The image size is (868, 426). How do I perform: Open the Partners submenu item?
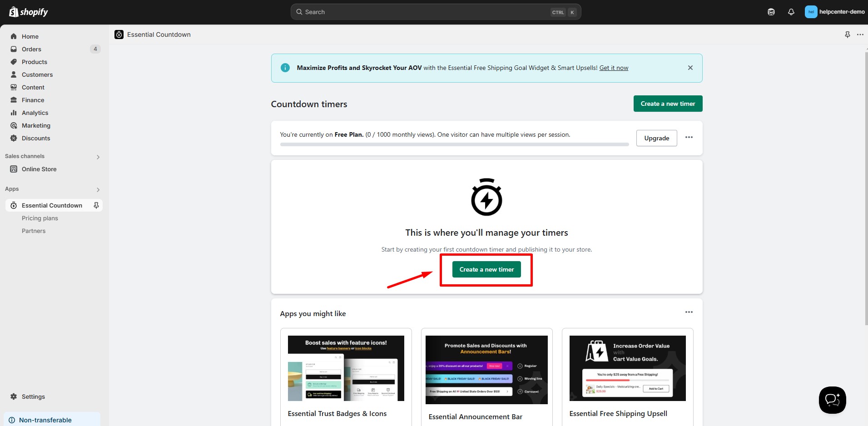[34, 231]
